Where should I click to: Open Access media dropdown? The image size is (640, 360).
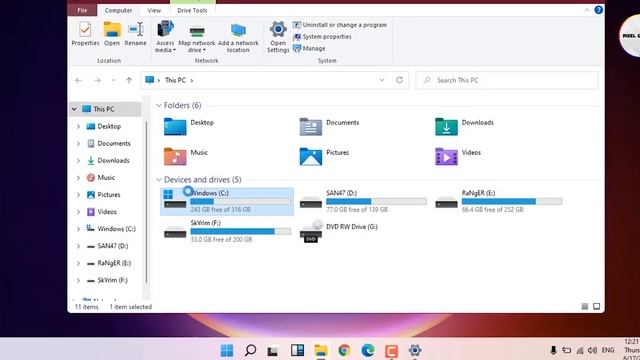(x=165, y=37)
